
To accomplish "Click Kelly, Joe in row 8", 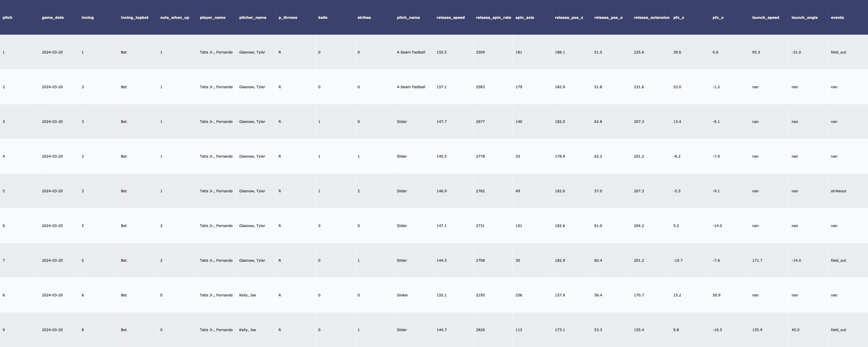I will click(x=247, y=295).
